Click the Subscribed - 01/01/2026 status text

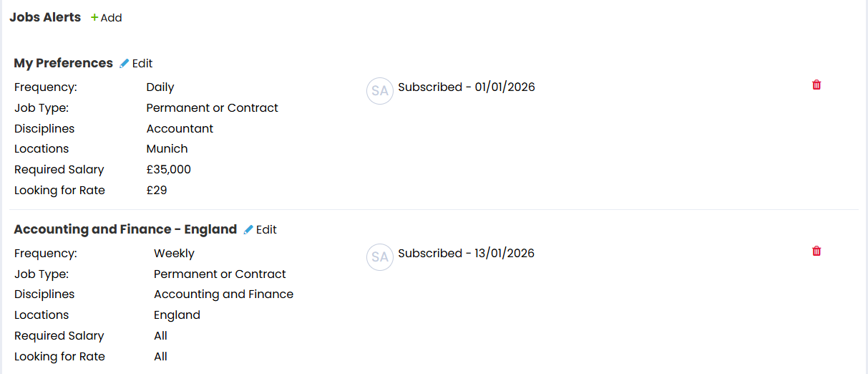click(467, 87)
